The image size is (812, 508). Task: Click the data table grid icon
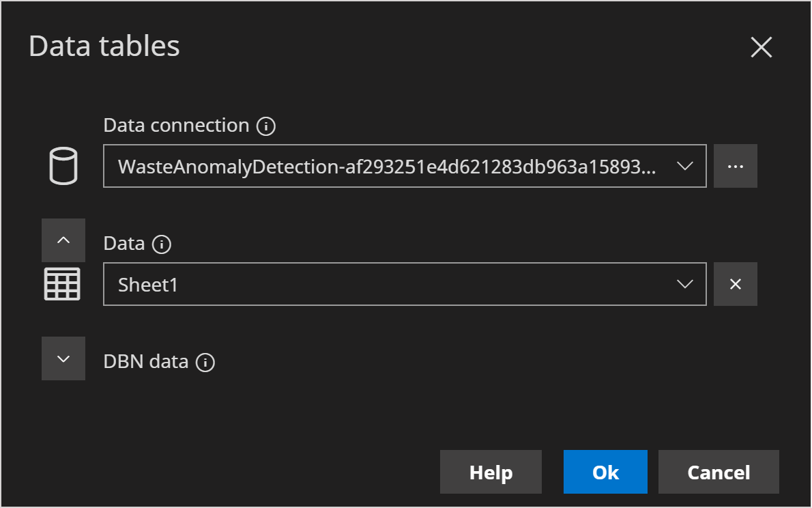point(63,283)
